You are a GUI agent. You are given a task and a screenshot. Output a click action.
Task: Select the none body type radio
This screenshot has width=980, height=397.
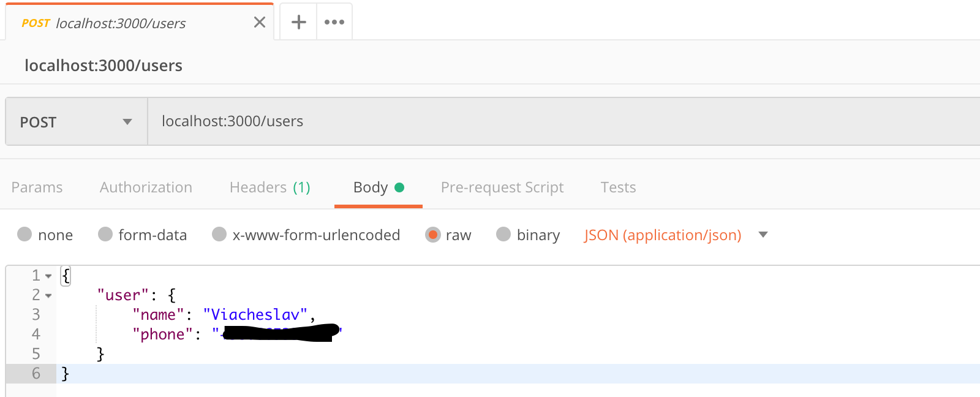pos(24,234)
